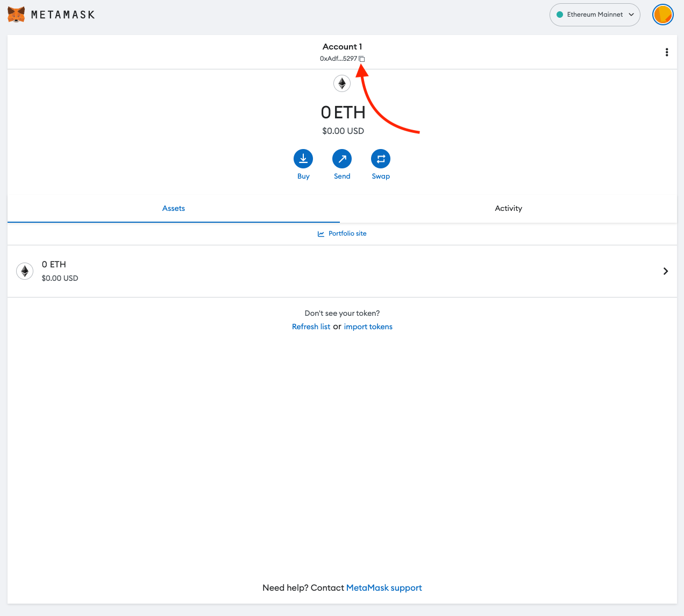Open the Portfolio site link
This screenshot has height=616, width=684.
pyautogui.click(x=347, y=233)
